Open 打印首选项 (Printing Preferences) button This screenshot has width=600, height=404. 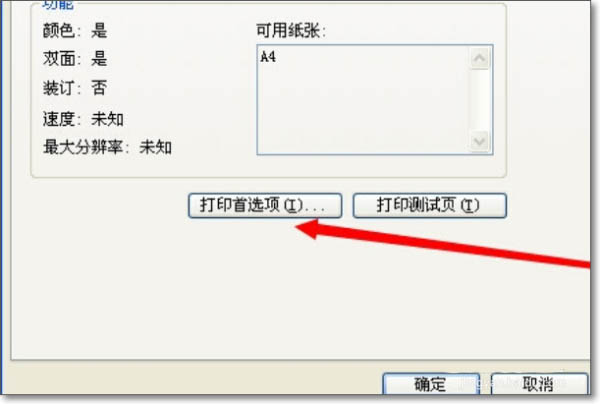pyautogui.click(x=265, y=205)
